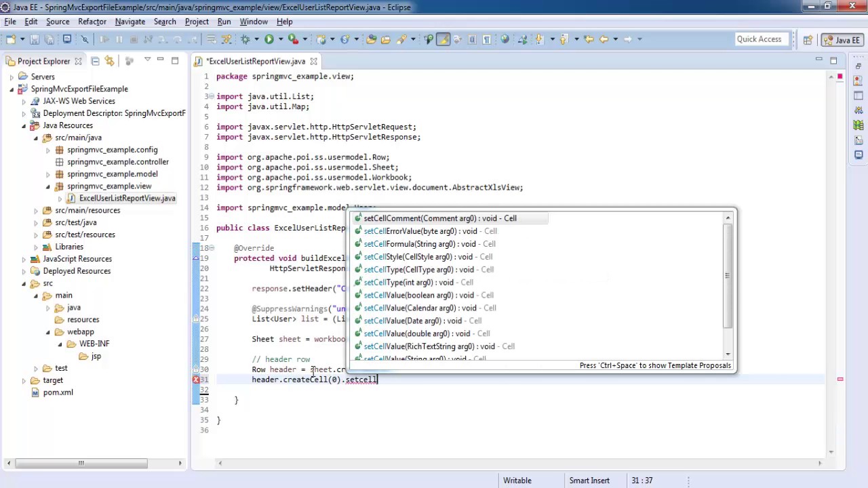The image size is (868, 488).
Task: Close the ExcelUserListReportView.java editor tab
Action: 313,61
